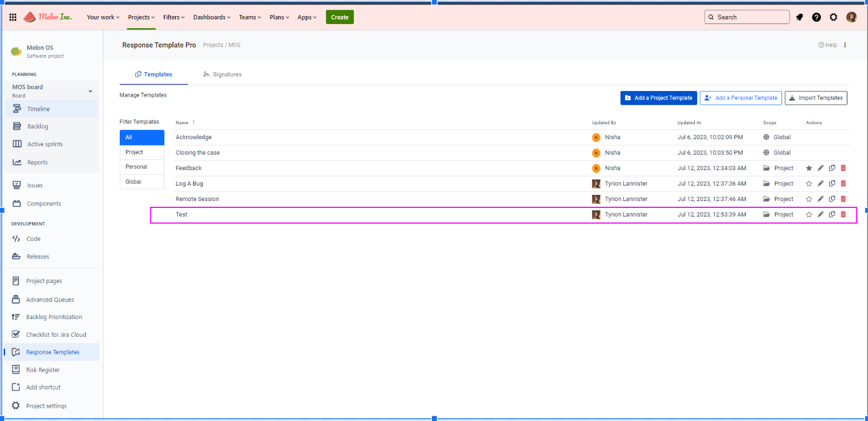This screenshot has width=868, height=421.
Task: Delete the Test template with trash icon
Action: pyautogui.click(x=843, y=214)
